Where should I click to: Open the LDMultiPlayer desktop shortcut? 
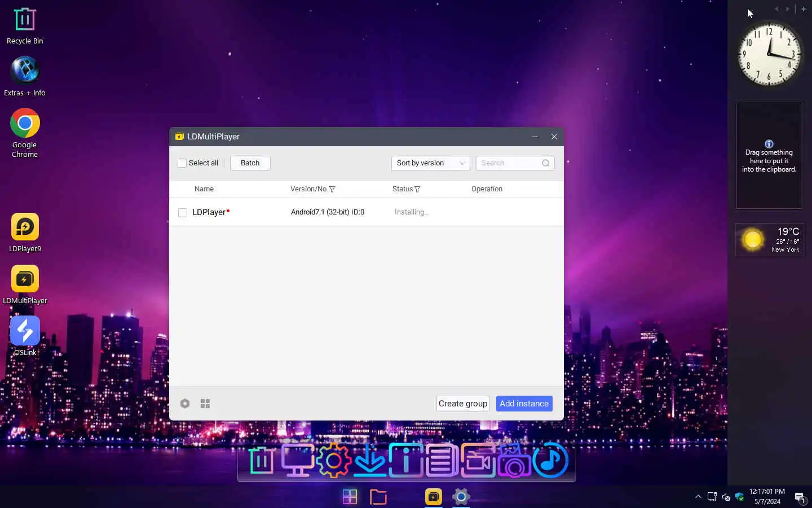tap(25, 284)
